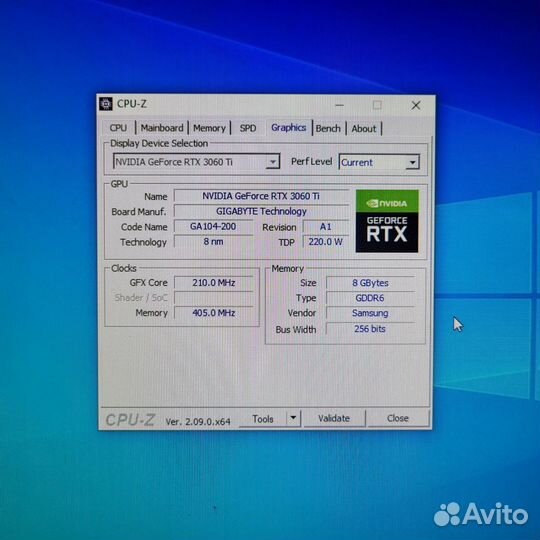Screen dimensions: 540x540
Task: Open the Tools dropdown arrow
Action: coord(293,418)
